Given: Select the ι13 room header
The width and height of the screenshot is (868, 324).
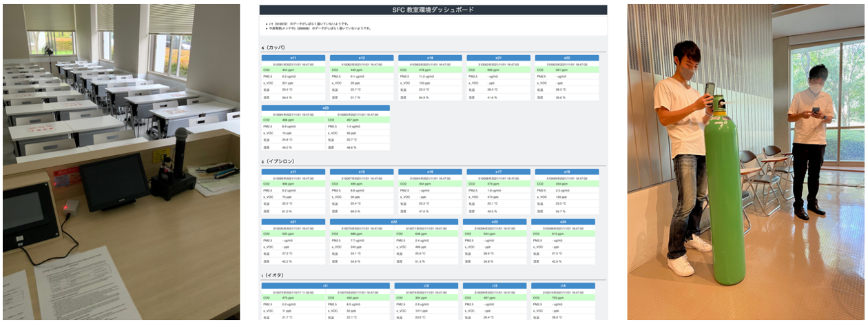Looking at the screenshot, I should tap(495, 285).
